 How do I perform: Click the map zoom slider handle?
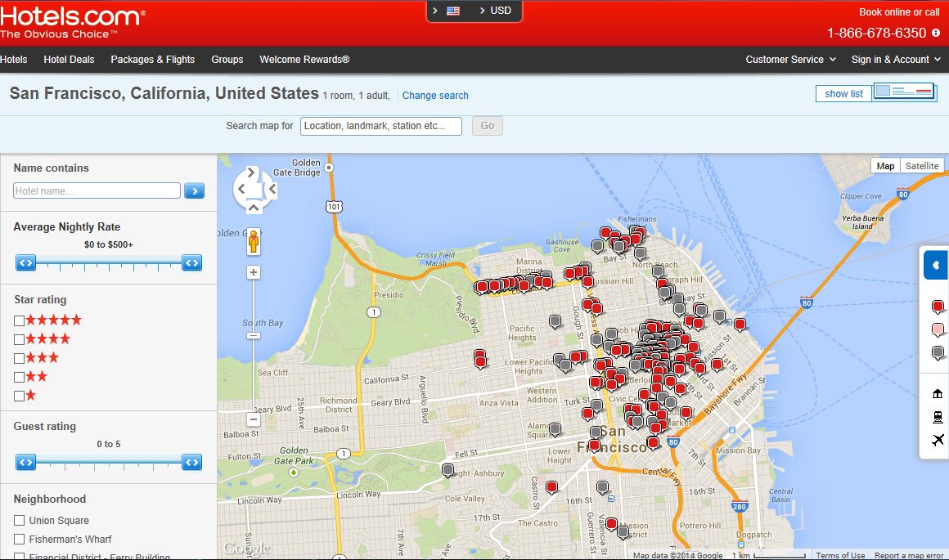pos(254,336)
